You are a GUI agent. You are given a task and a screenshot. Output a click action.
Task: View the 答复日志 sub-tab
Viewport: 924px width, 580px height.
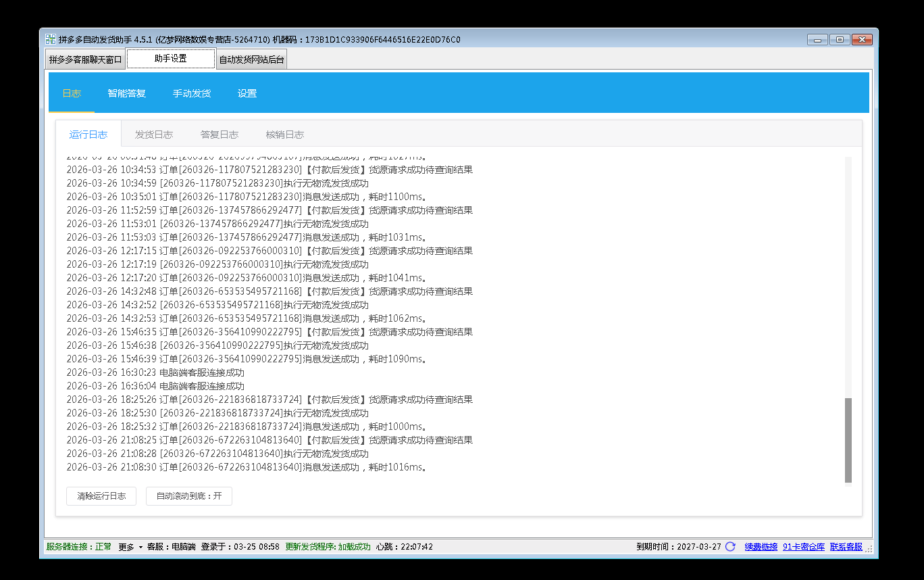pyautogui.click(x=220, y=135)
